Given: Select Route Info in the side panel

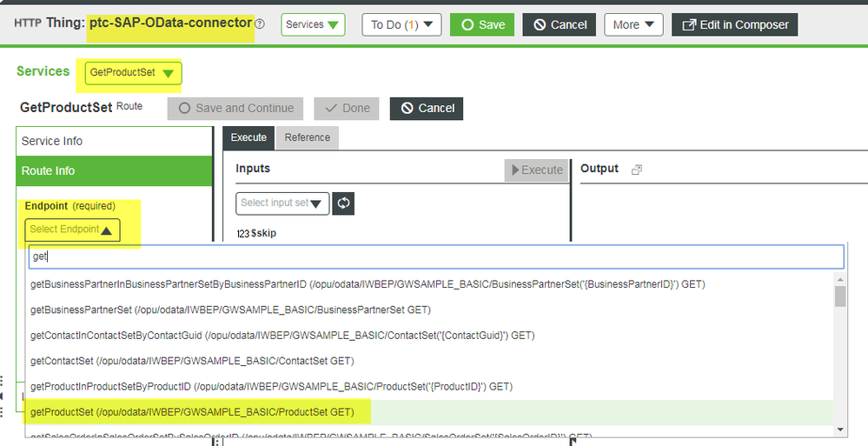Looking at the screenshot, I should pyautogui.click(x=114, y=171).
